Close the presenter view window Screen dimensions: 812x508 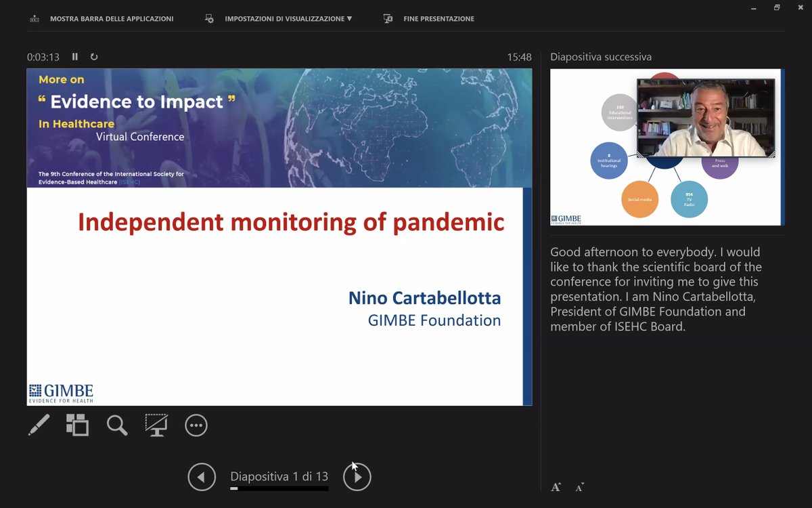point(800,7)
